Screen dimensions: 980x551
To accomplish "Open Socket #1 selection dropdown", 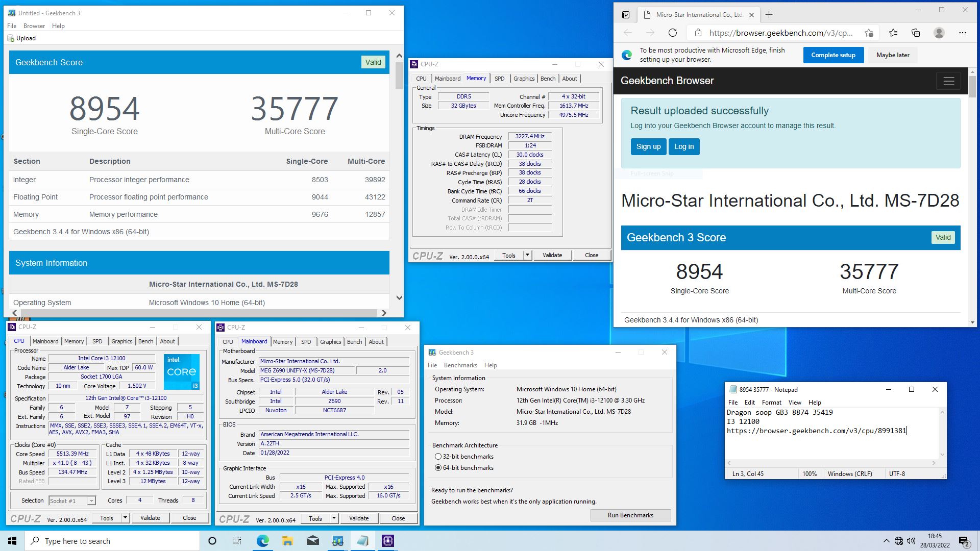I will click(72, 500).
